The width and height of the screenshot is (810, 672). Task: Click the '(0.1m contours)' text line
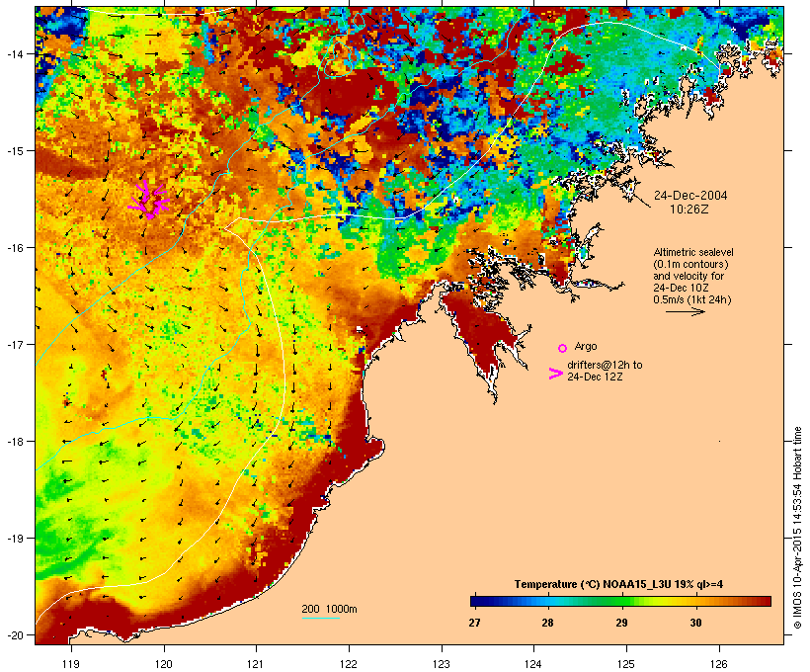click(690, 264)
